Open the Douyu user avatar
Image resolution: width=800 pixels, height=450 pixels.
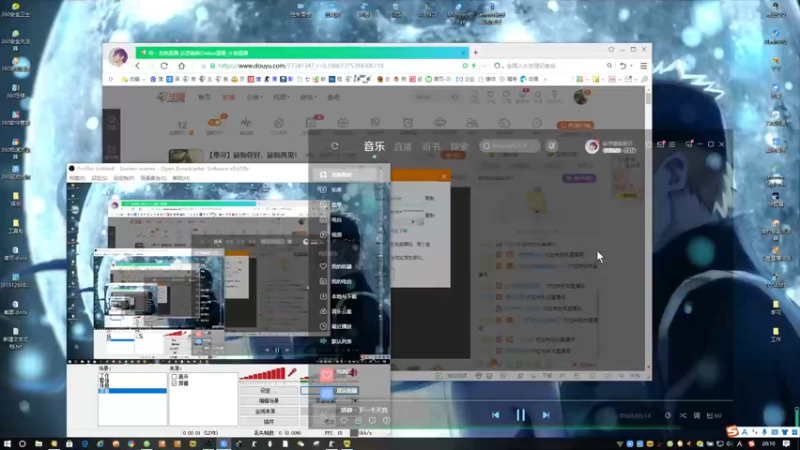[580, 96]
